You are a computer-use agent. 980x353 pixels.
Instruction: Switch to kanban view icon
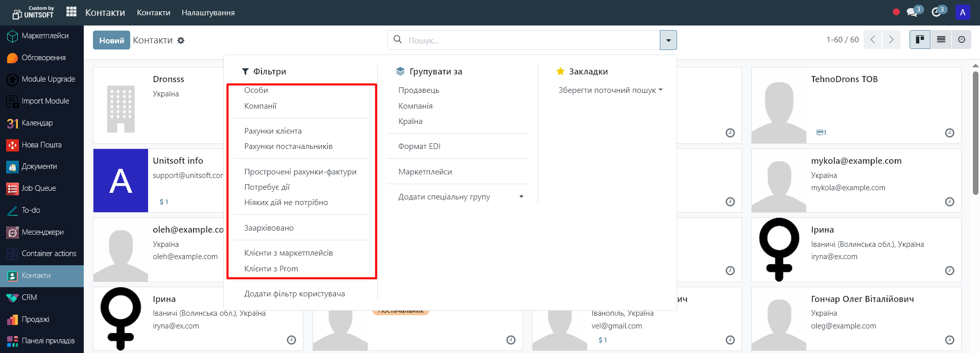coord(920,39)
